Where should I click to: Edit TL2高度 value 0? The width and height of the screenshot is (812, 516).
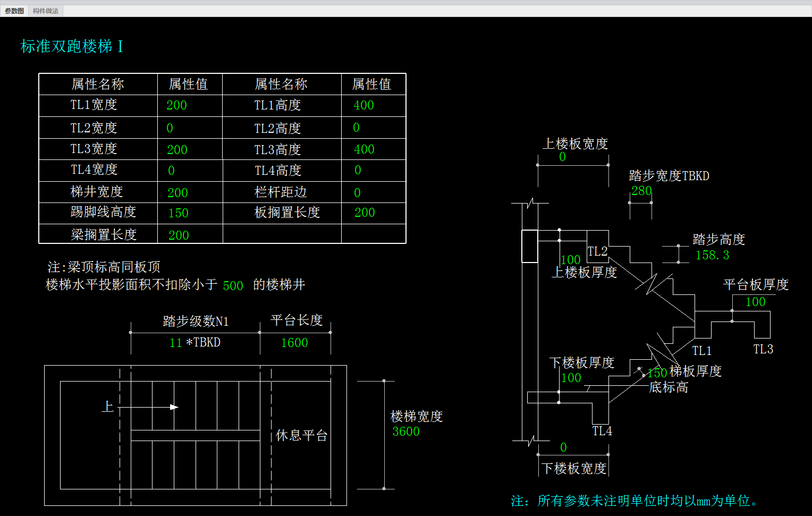tap(357, 128)
